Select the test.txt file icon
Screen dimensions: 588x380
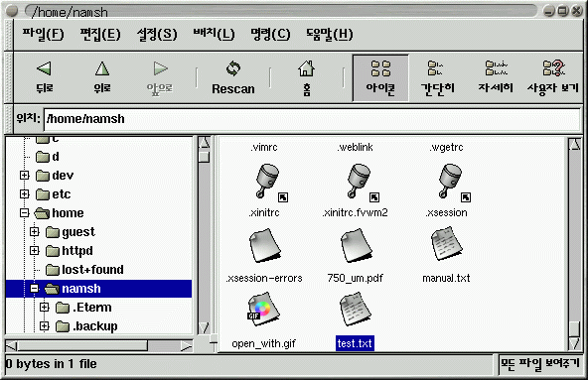pos(356,310)
